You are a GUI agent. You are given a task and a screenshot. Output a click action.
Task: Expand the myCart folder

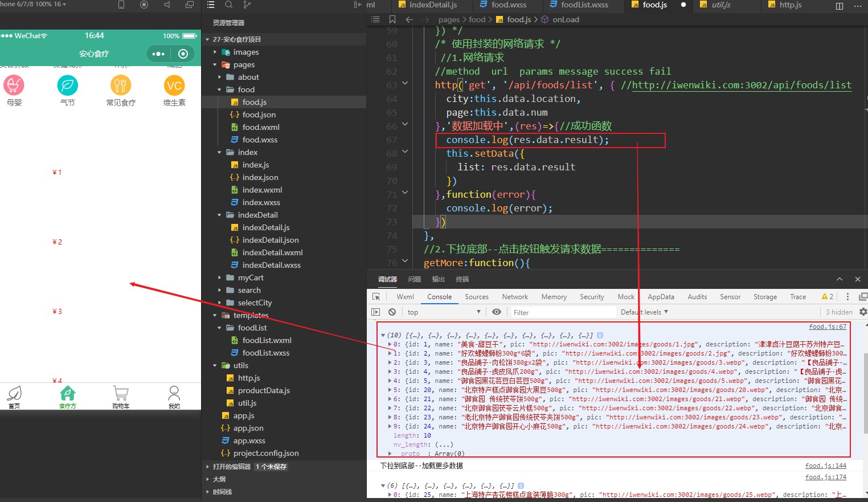point(219,277)
